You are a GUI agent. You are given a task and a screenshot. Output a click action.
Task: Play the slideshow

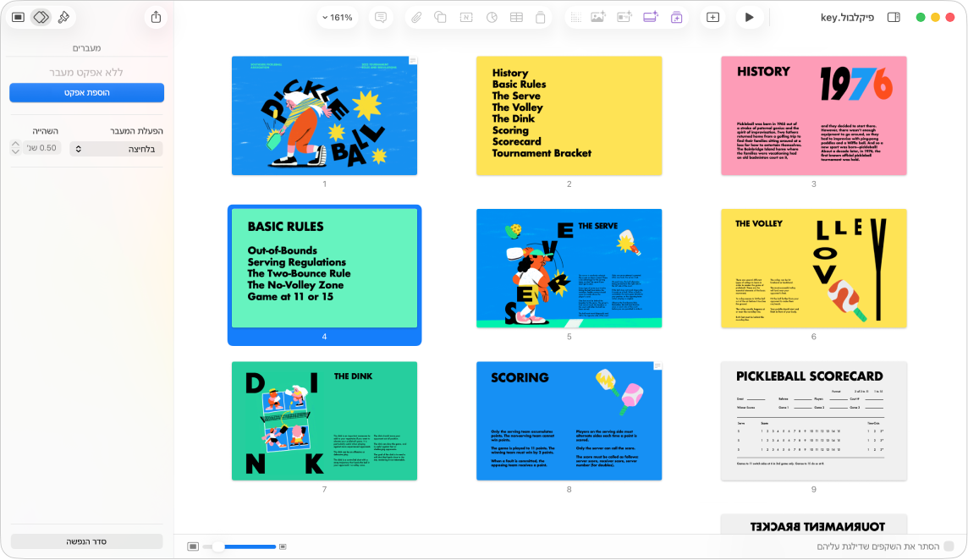coord(749,17)
